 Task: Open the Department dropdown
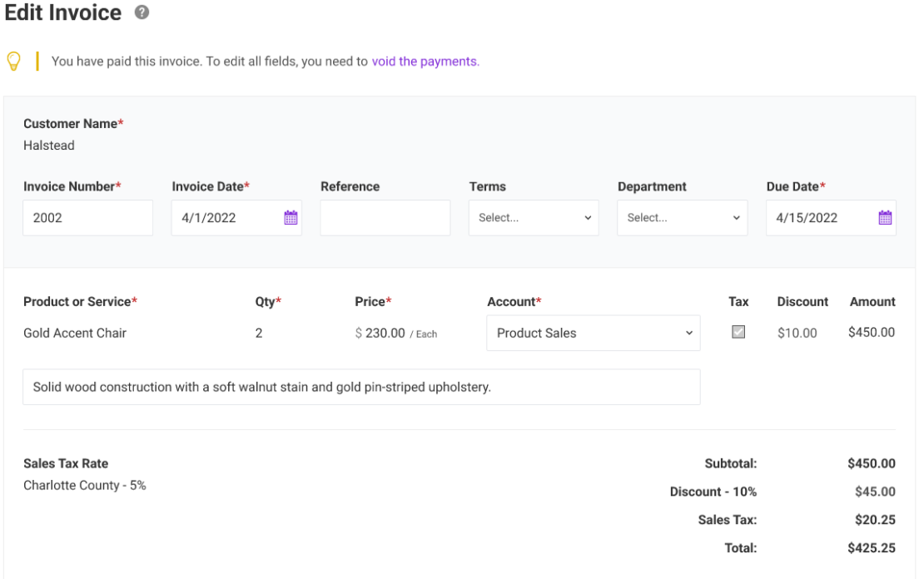click(x=682, y=217)
